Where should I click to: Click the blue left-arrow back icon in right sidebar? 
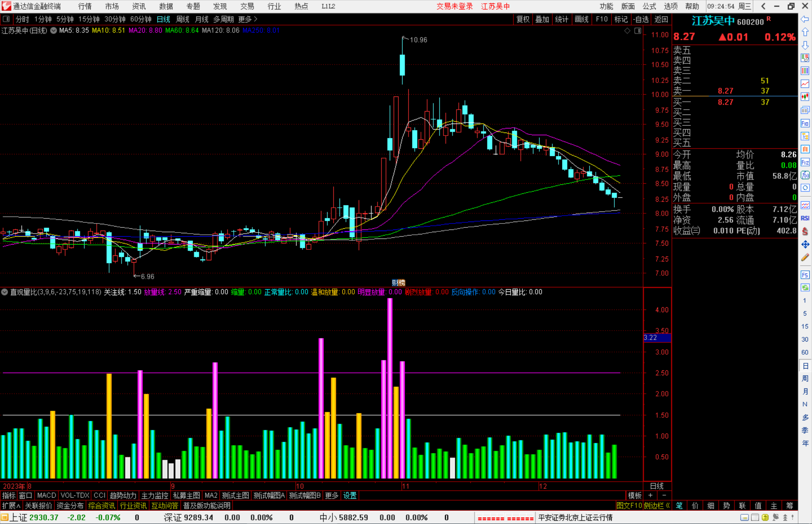[805, 19]
